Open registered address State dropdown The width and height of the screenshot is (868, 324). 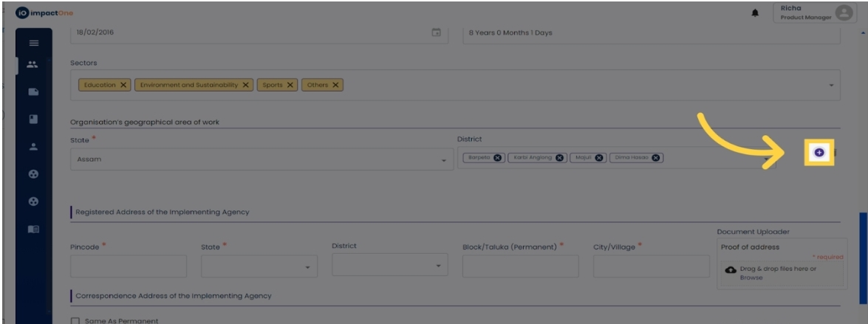[307, 266]
